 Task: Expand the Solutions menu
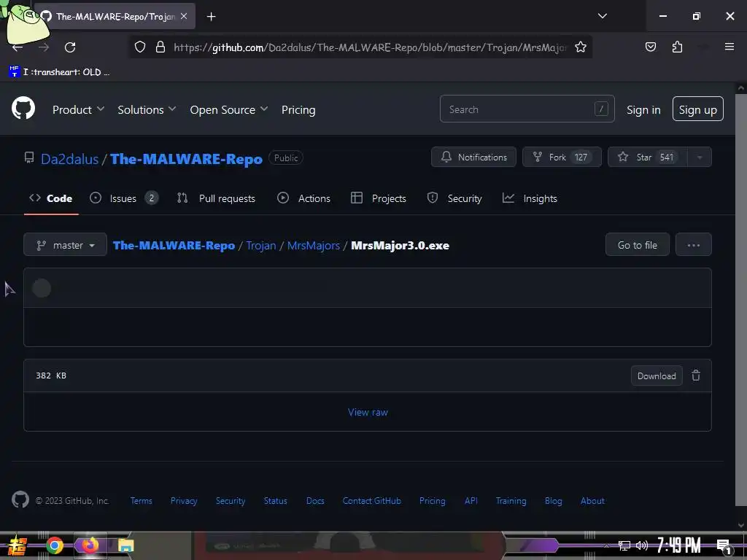(x=147, y=109)
